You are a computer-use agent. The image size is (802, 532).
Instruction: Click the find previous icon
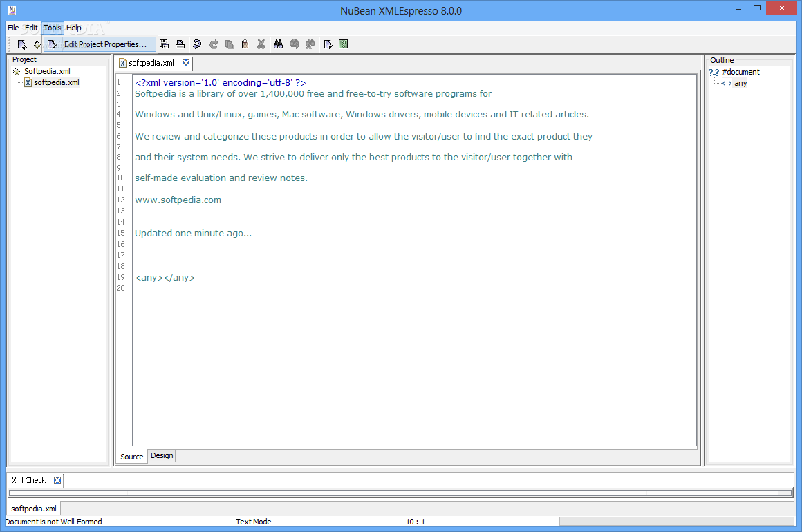point(294,44)
